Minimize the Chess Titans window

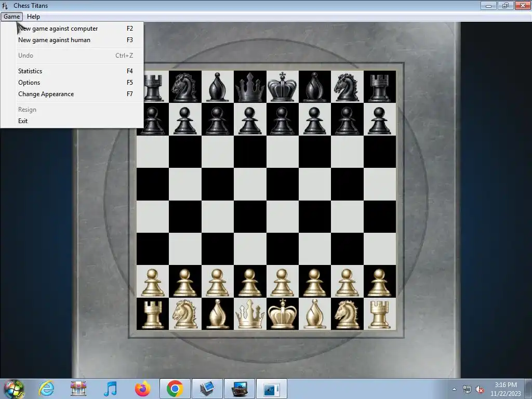(488, 5)
